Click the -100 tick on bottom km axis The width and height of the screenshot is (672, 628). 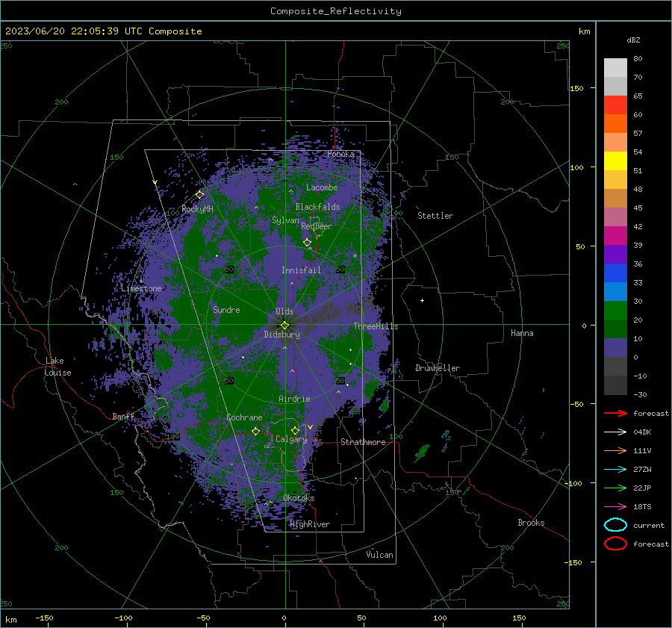pos(123,618)
